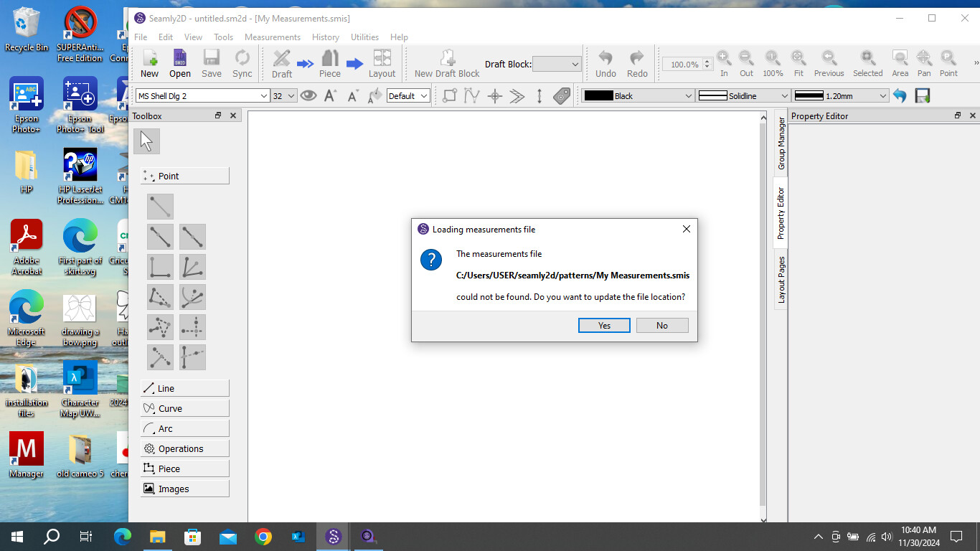980x551 pixels.
Task: Open the 1.20mm line weight dropdown
Action: pos(841,96)
